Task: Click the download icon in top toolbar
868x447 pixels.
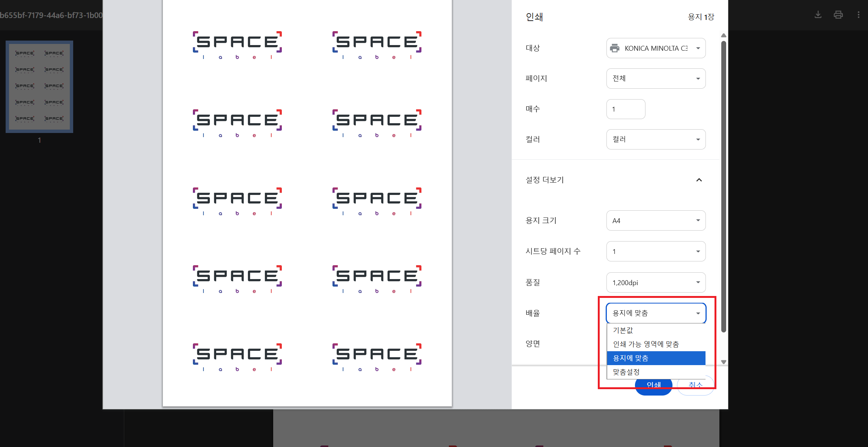Action: tap(818, 15)
